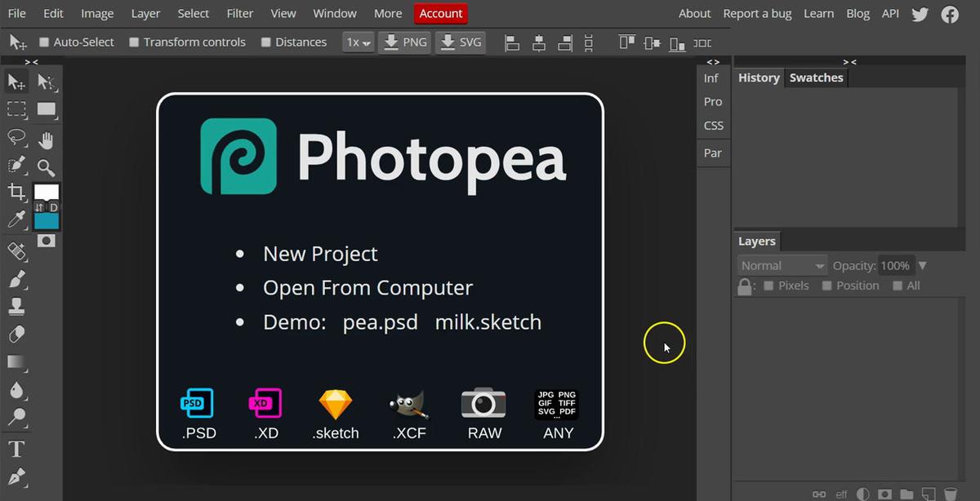Enable the Distances checkbox
Image resolution: width=980 pixels, height=501 pixels.
coord(265,42)
